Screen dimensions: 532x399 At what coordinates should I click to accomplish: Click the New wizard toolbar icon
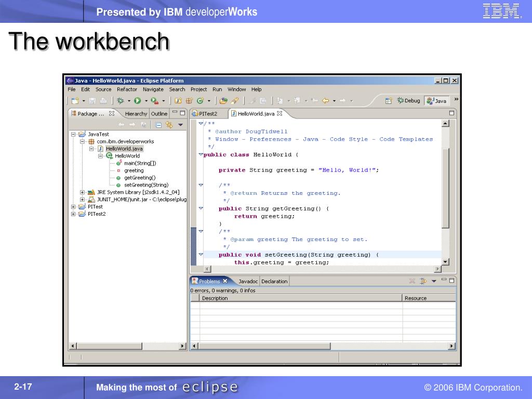tap(75, 101)
